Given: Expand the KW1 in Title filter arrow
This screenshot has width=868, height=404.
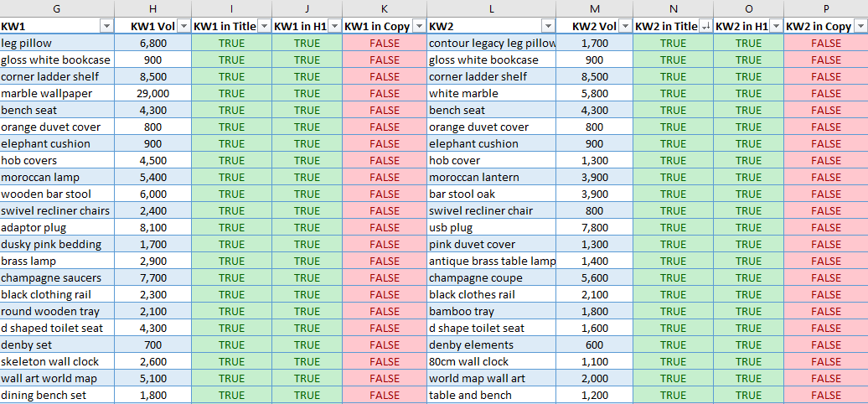Looking at the screenshot, I should pos(264,26).
